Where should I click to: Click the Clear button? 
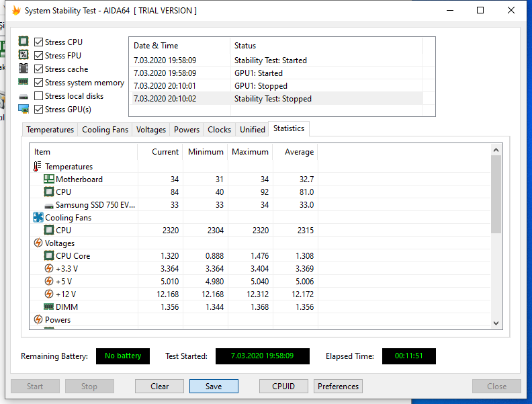159,387
